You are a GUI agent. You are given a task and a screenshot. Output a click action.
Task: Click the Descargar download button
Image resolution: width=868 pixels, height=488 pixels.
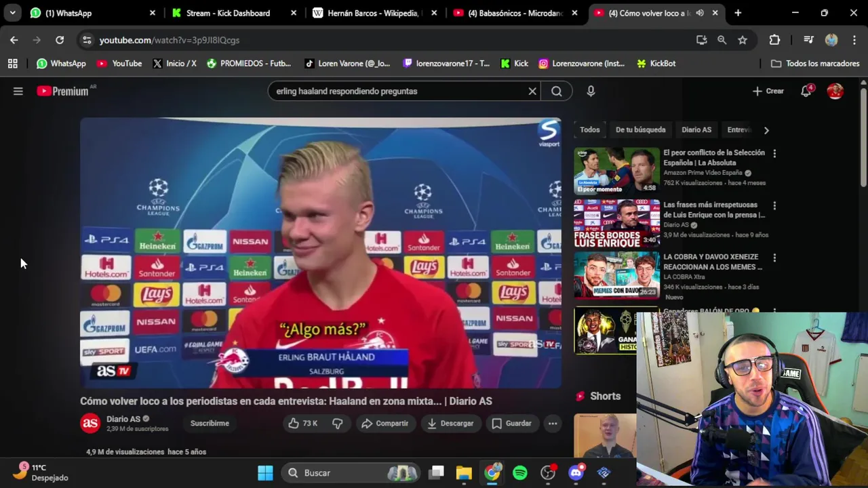[450, 423]
